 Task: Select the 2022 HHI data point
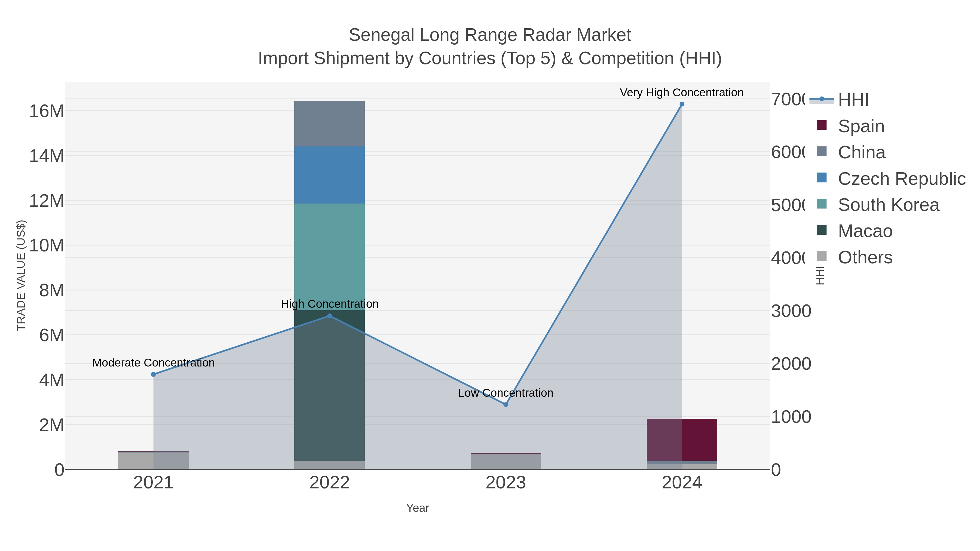point(329,316)
